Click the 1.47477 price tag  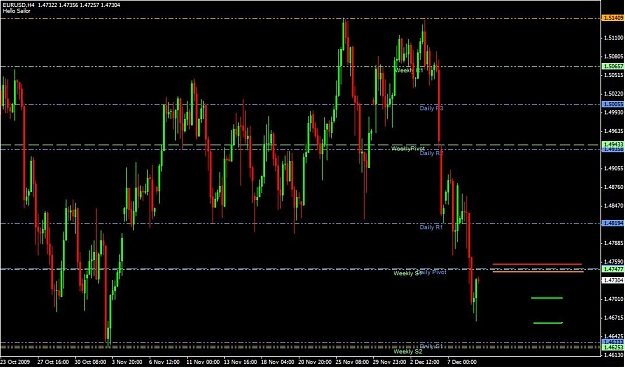pyautogui.click(x=613, y=269)
